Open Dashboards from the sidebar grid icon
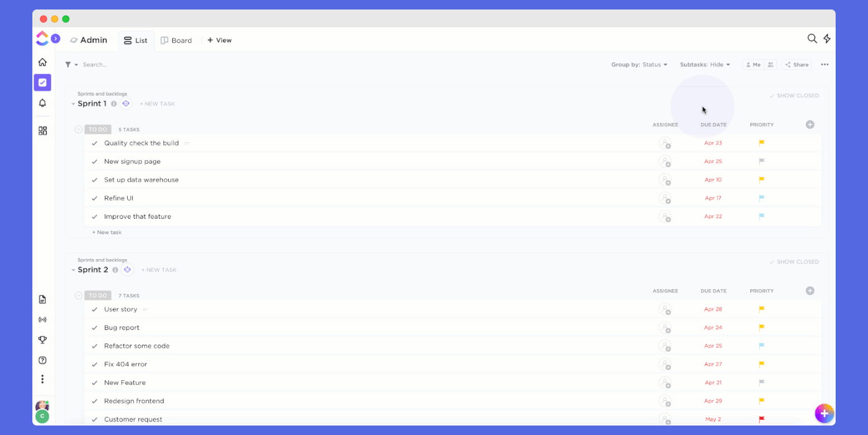Image resolution: width=868 pixels, height=435 pixels. pos(42,130)
